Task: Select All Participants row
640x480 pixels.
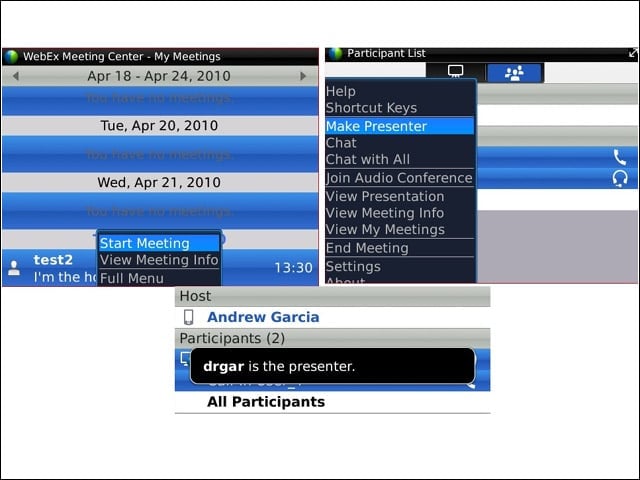Action: pos(333,402)
